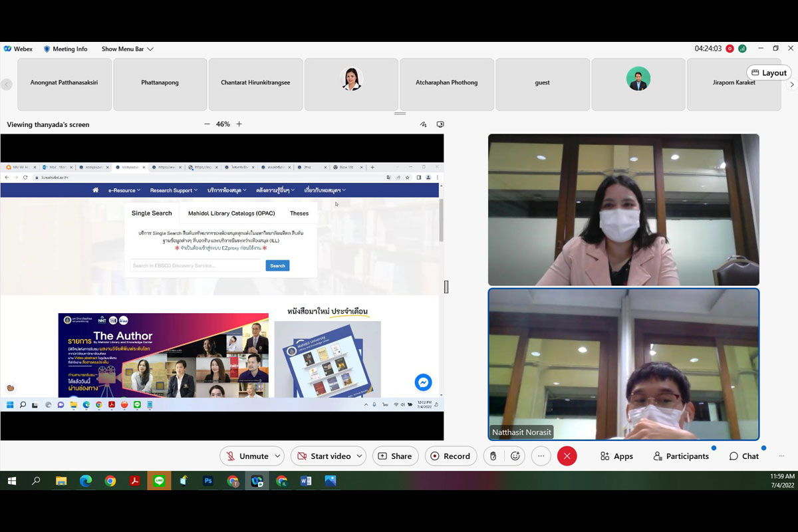798x532 pixels.
Task: Select Natthasit Norasit's video thumbnail
Action: tap(623, 364)
